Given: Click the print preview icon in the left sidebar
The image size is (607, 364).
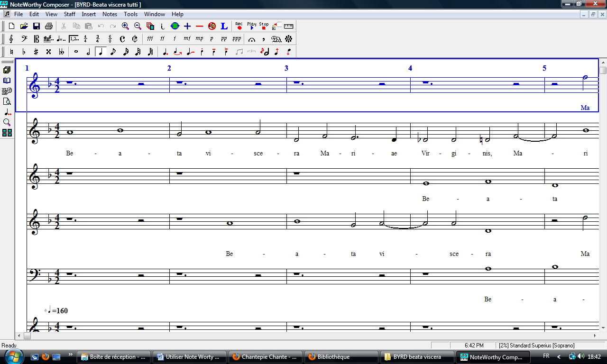Looking at the screenshot, I should click(x=7, y=101).
